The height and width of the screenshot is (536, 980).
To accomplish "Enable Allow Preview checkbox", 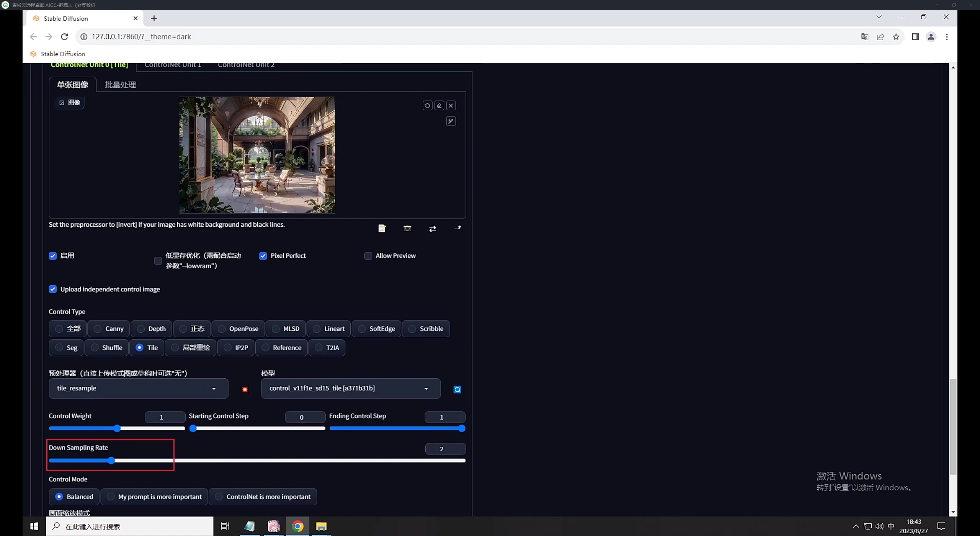I will coord(368,256).
